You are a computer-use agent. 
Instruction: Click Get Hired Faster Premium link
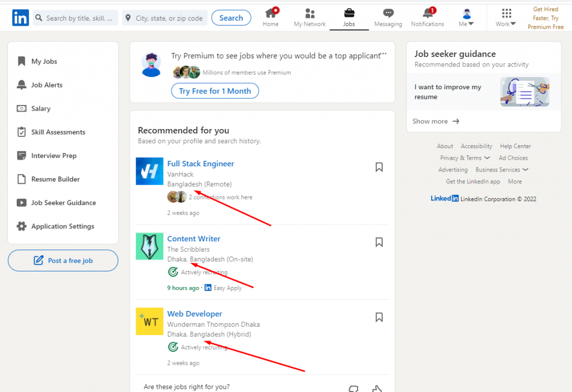coord(545,18)
